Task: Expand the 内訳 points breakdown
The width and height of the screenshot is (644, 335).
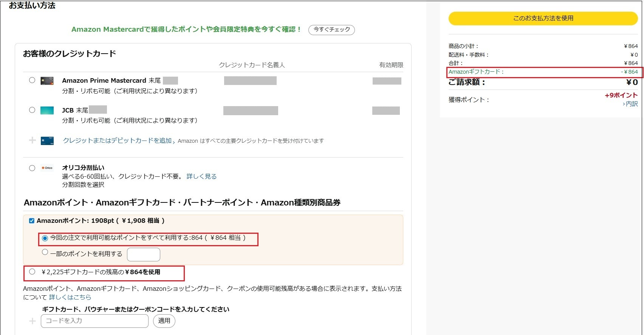Action: click(631, 104)
